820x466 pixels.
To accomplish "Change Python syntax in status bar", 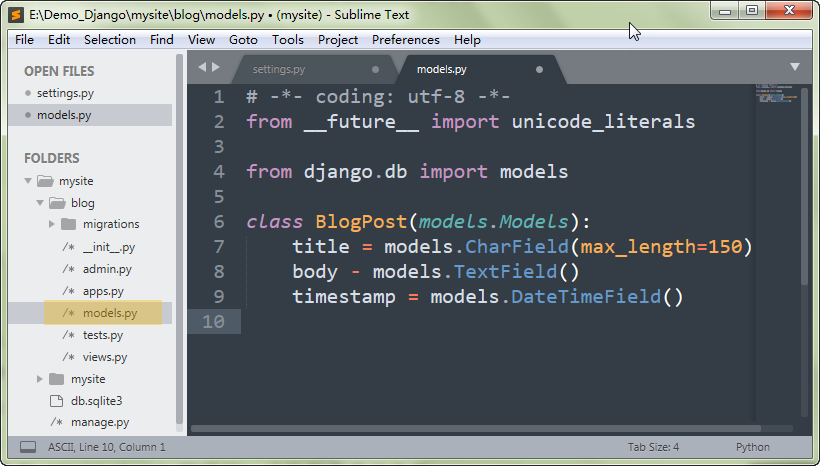I will pyautogui.click(x=753, y=447).
